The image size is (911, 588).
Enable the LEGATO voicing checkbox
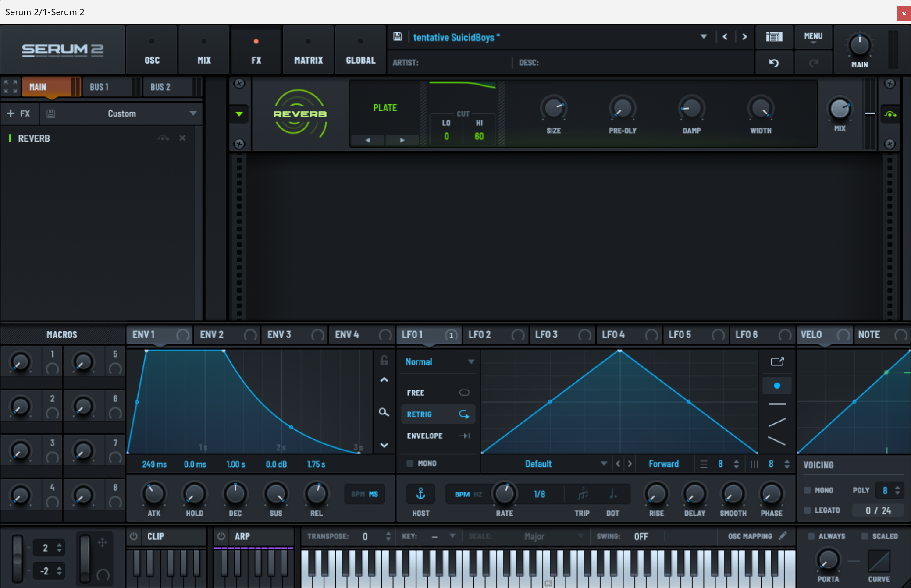(x=808, y=510)
